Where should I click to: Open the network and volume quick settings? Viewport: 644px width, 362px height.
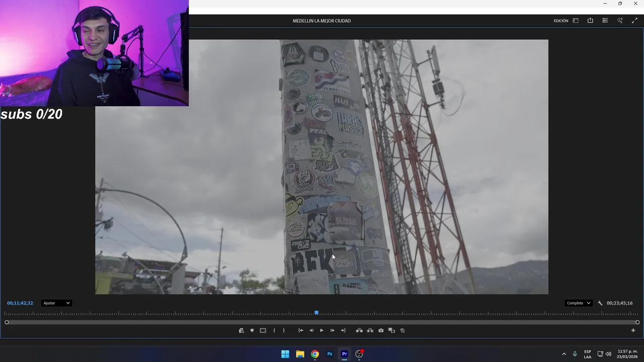[604, 354]
